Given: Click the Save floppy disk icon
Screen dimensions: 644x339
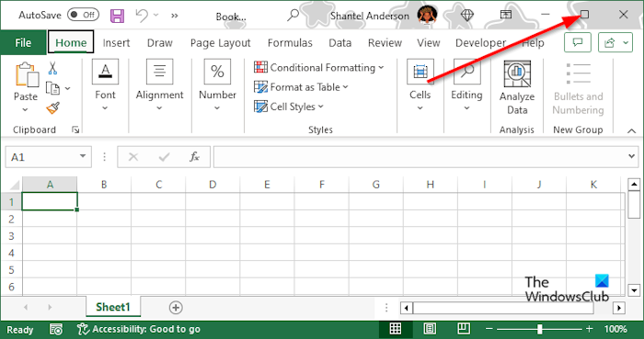Looking at the screenshot, I should (117, 16).
